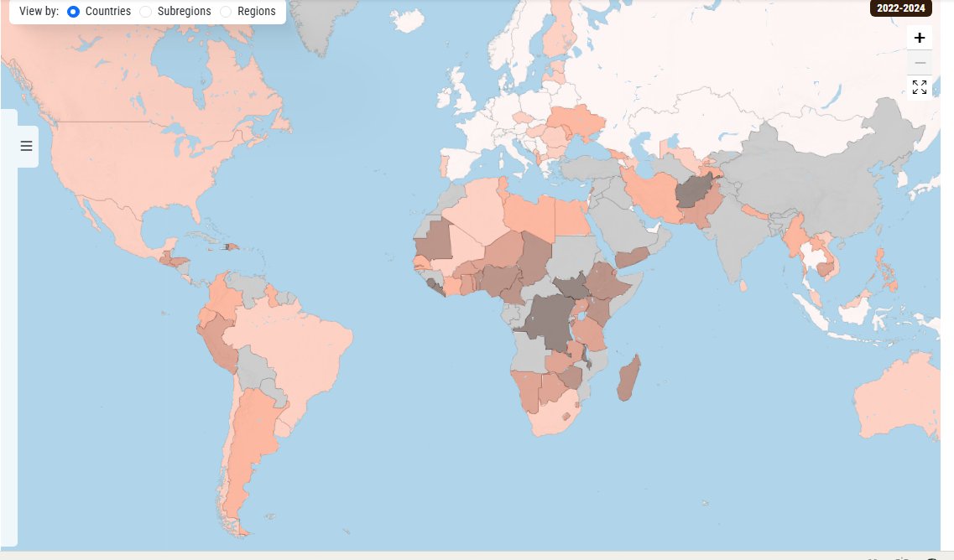954x560 pixels.
Task: Open the hamburger menu panel on the left
Action: tap(25, 145)
